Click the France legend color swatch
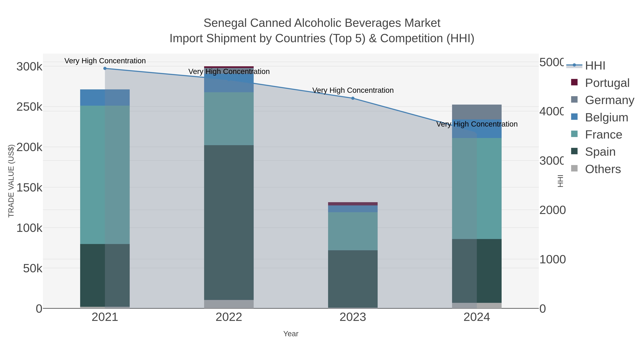 pyautogui.click(x=574, y=134)
